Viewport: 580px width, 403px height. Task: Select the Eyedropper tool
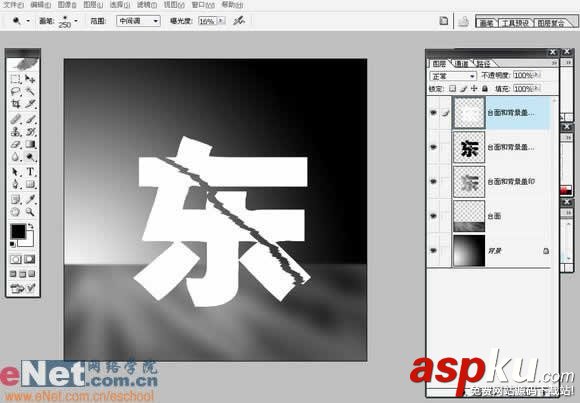[30, 199]
